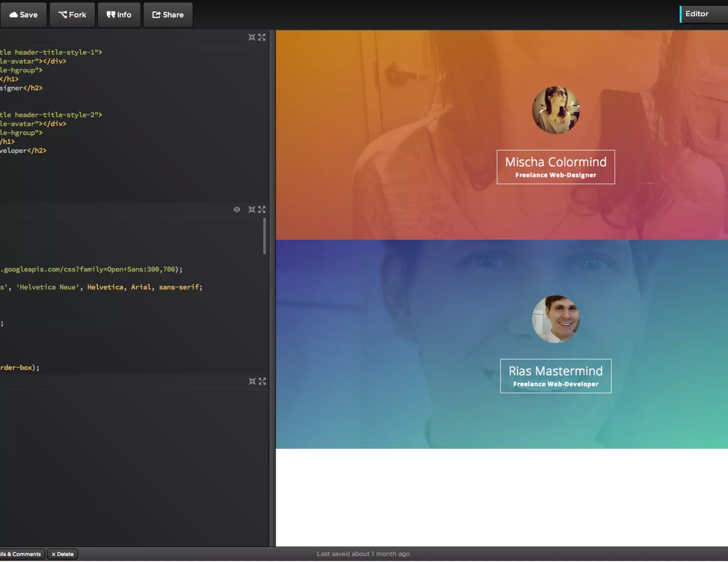The image size is (728, 562).
Task: Click the editor and preview divider bar
Action: pyautogui.click(x=272, y=281)
